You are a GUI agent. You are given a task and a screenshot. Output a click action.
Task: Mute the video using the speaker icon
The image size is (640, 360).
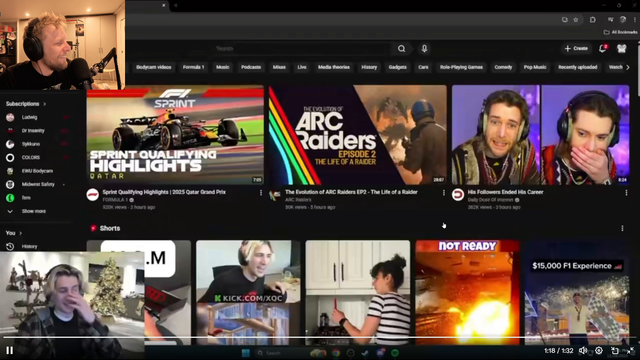(x=583, y=350)
